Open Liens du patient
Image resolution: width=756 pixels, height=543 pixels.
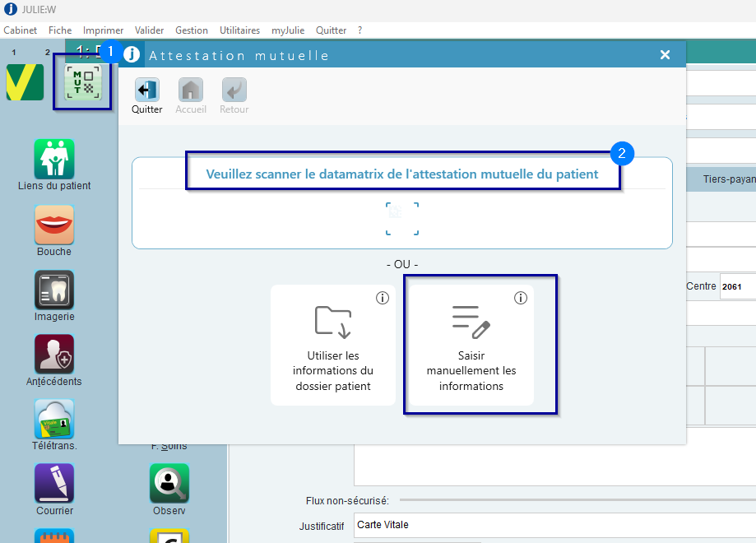[x=54, y=165]
